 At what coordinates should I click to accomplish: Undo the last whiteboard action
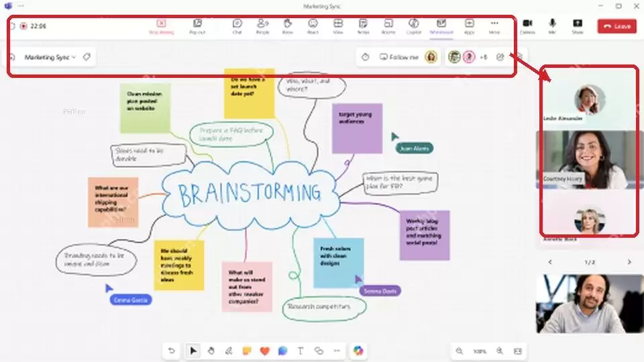click(171, 351)
